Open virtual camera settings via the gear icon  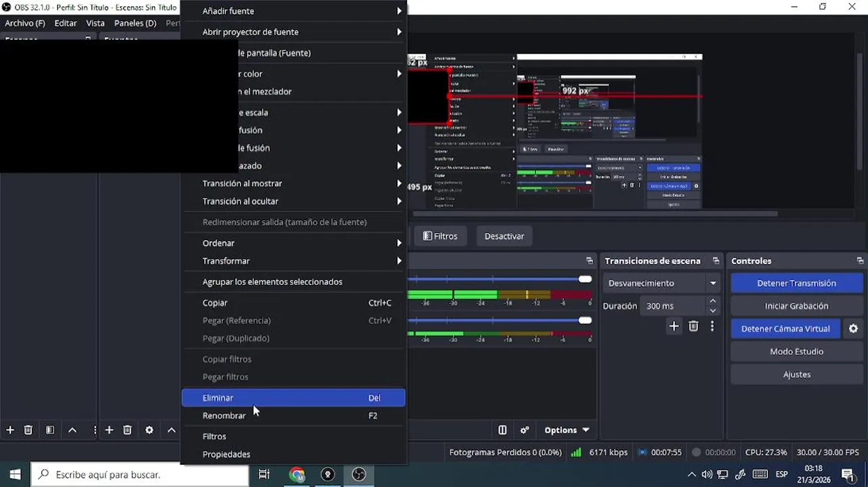(853, 329)
